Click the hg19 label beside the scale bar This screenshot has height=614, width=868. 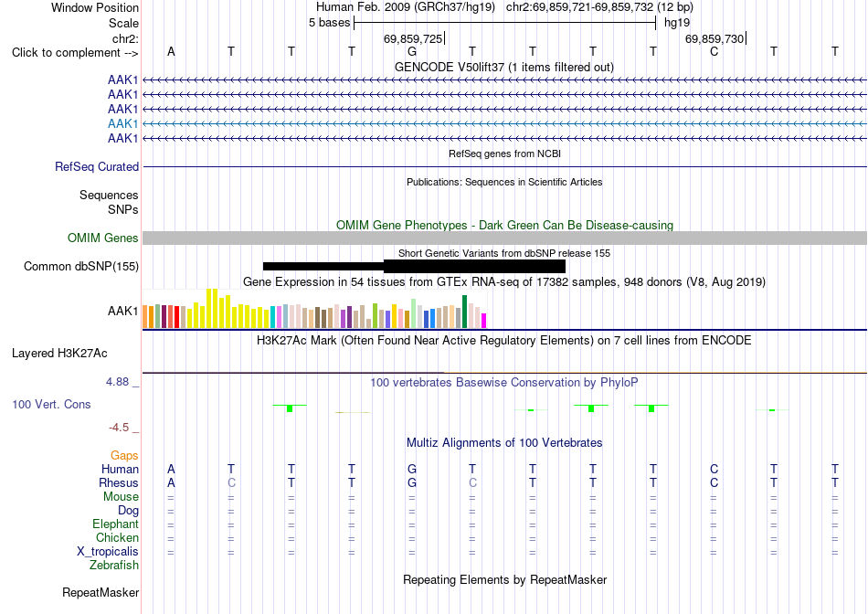[x=677, y=23]
